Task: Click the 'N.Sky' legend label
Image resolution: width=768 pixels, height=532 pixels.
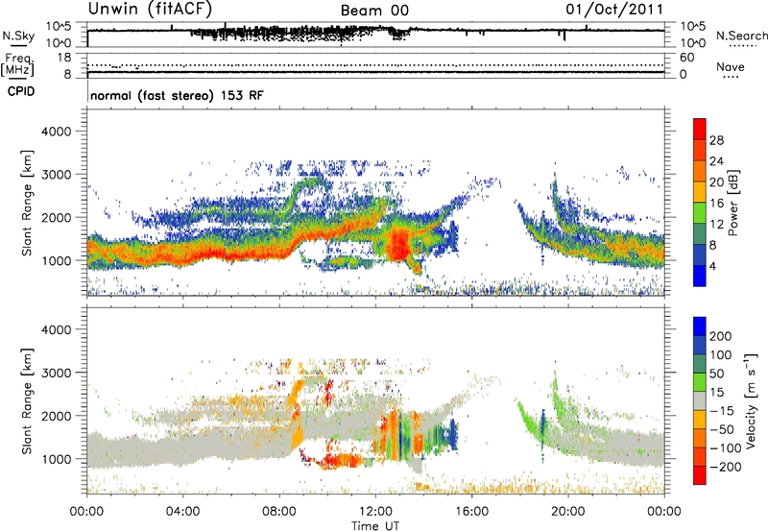Action: pos(18,36)
